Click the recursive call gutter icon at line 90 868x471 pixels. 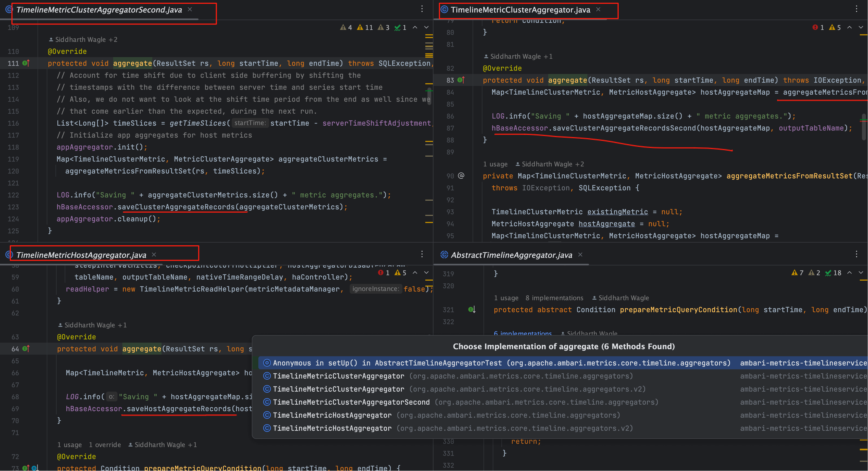(x=461, y=175)
